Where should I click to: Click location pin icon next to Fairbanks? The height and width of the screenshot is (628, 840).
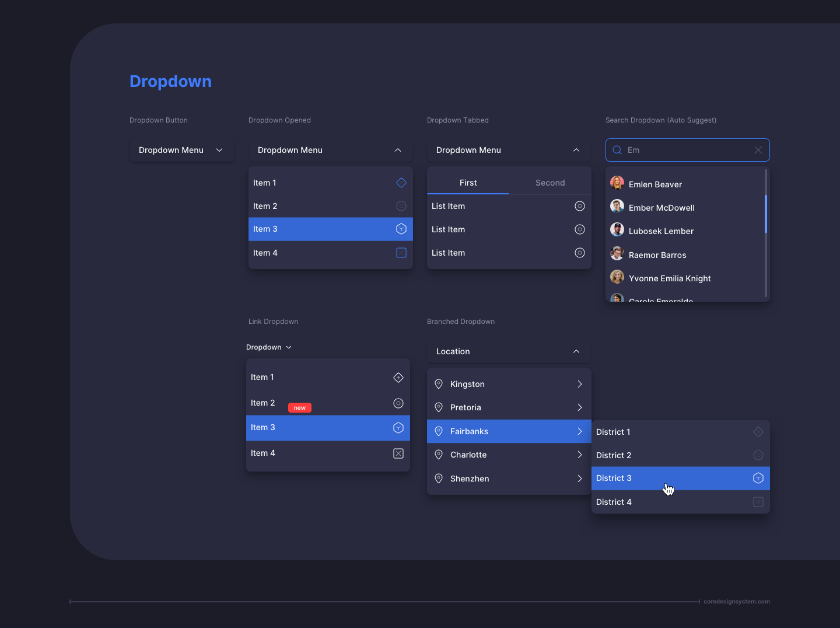[x=439, y=431]
